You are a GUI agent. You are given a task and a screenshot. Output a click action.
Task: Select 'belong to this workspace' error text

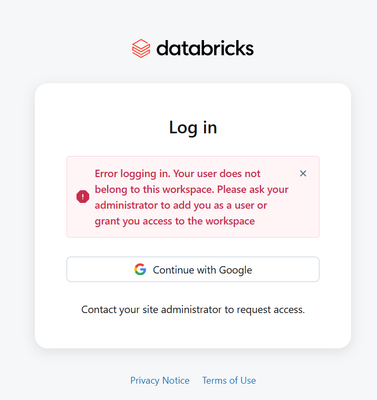click(x=154, y=190)
